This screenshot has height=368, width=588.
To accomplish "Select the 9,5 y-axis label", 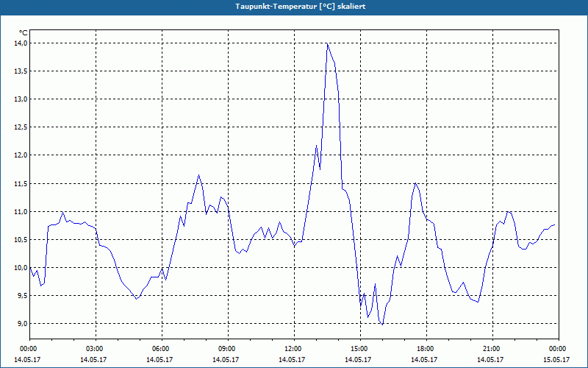I will (23, 296).
